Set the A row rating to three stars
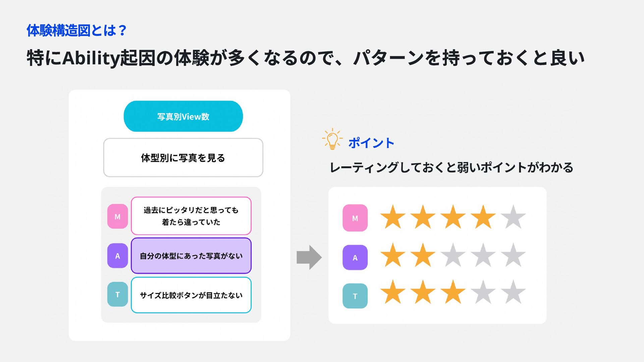 (x=453, y=255)
